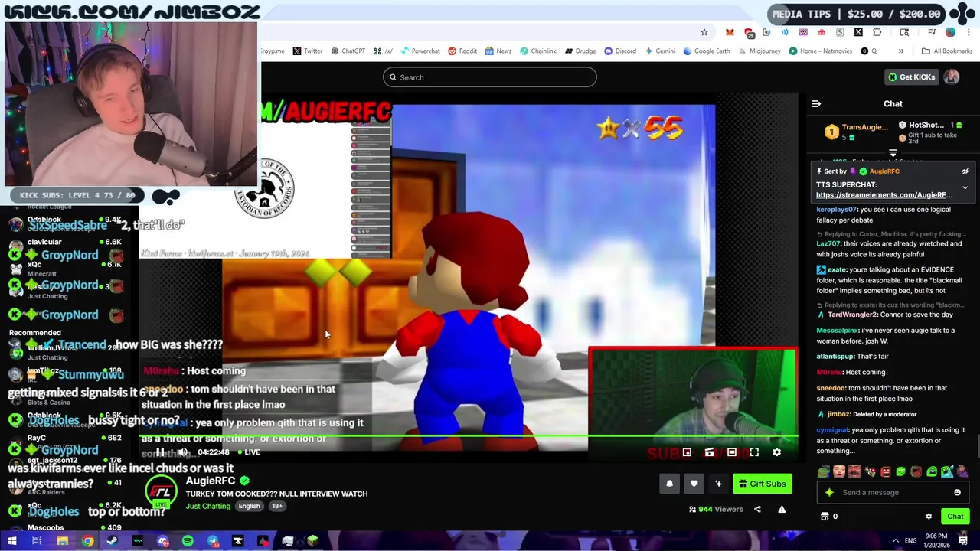This screenshot has width=980, height=551.
Task: Open the Google Earth bookmark
Action: pos(706,51)
